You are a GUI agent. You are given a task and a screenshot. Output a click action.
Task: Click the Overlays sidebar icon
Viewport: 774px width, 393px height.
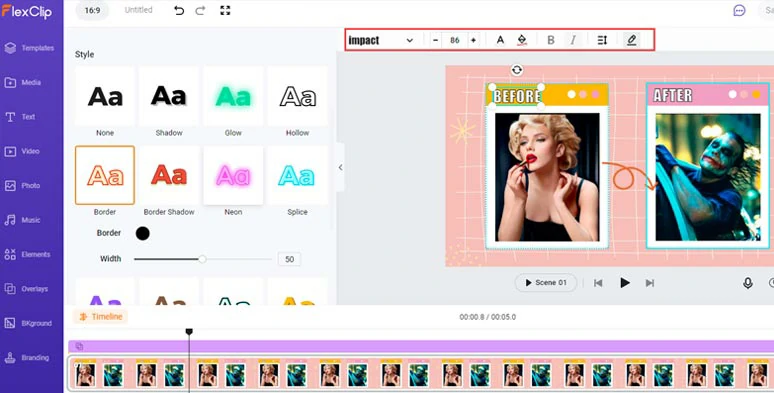click(x=10, y=289)
